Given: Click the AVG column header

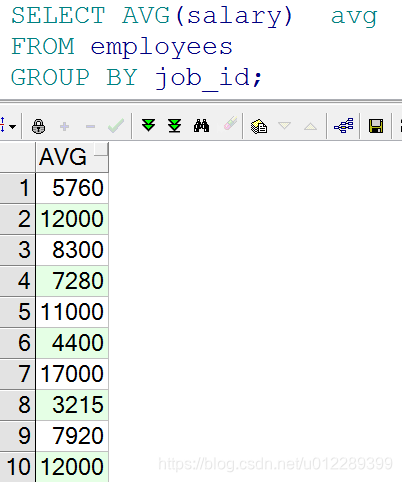Looking at the screenshot, I should pyautogui.click(x=72, y=157).
